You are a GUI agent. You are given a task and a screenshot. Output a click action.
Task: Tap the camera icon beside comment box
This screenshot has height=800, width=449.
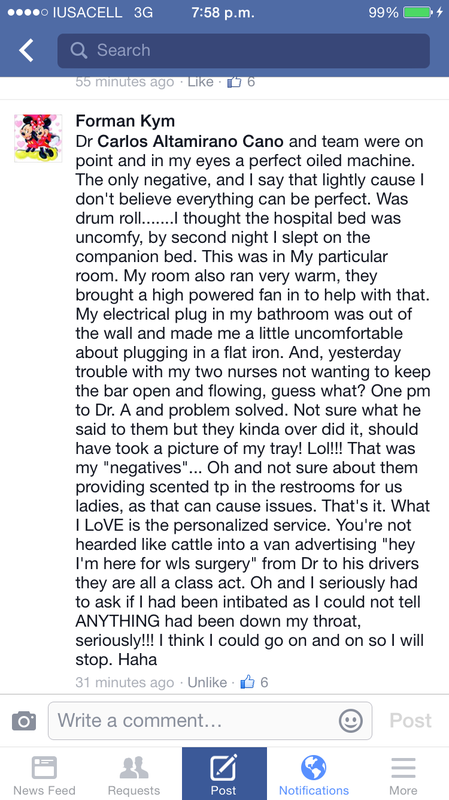[23, 720]
